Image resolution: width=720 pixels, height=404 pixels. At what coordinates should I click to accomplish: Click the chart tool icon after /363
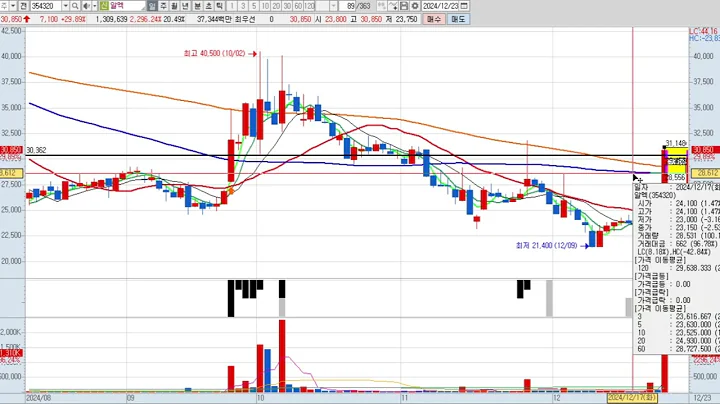tap(382, 6)
